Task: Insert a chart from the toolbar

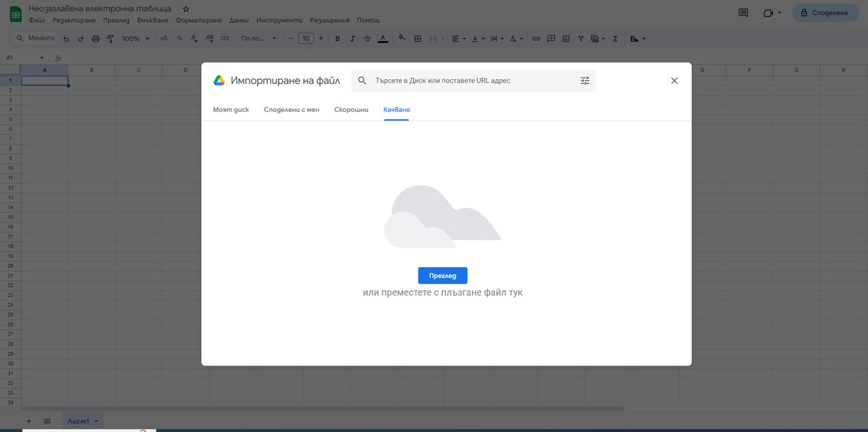Action: coord(566,39)
